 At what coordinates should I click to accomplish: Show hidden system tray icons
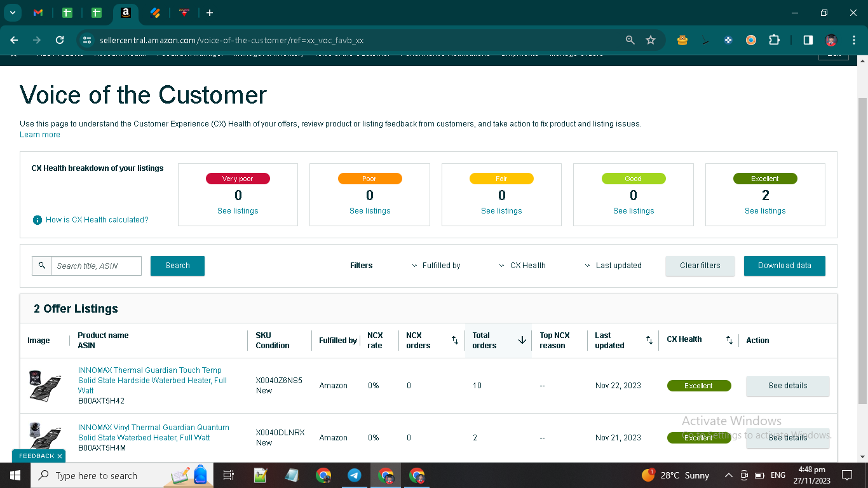click(x=728, y=475)
